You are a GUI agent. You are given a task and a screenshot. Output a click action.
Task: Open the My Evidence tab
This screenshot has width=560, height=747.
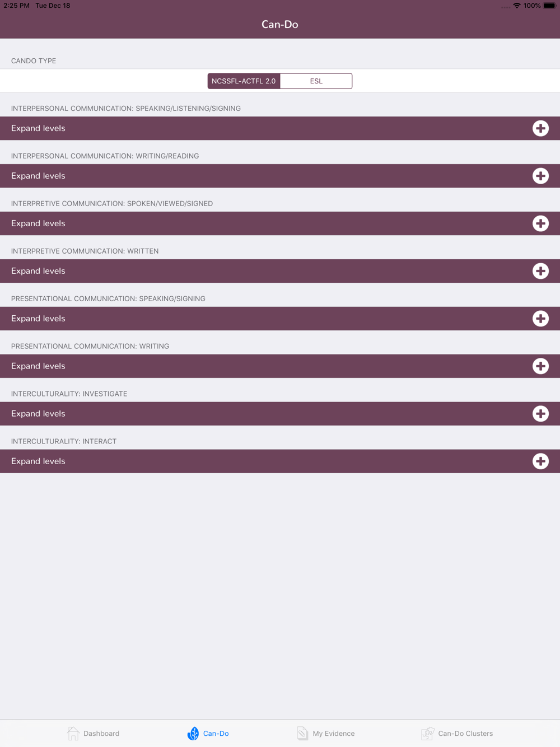325,733
